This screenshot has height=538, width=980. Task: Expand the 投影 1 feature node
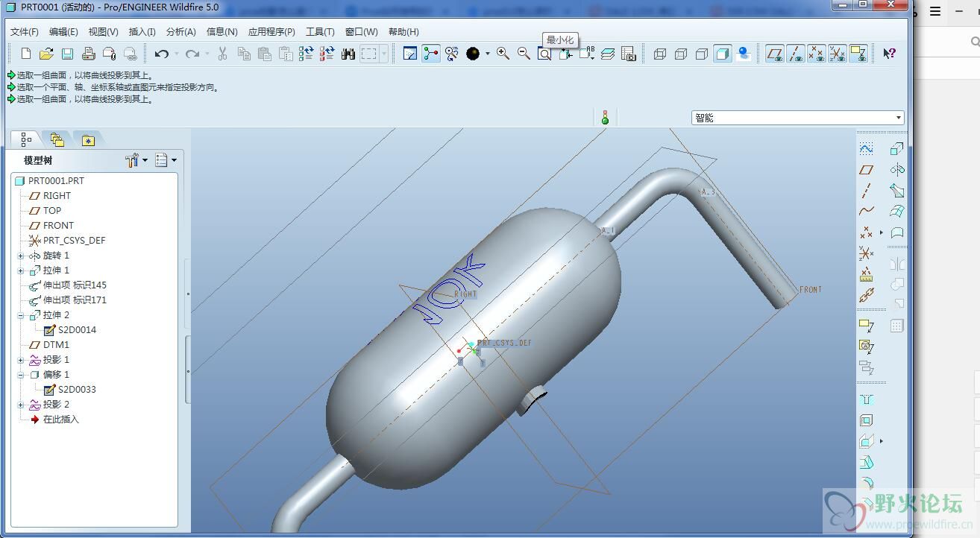pyautogui.click(x=21, y=360)
